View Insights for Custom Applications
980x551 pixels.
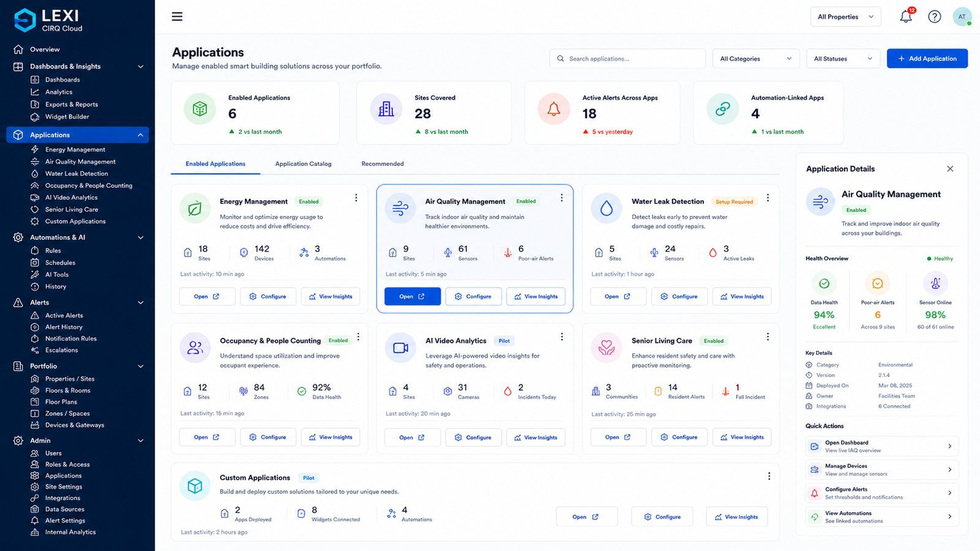(737, 517)
